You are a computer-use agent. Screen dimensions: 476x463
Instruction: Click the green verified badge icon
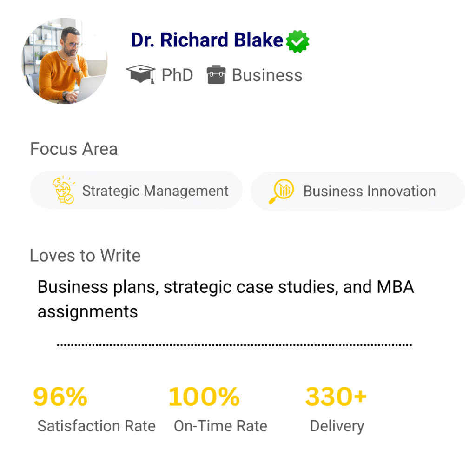297,42
